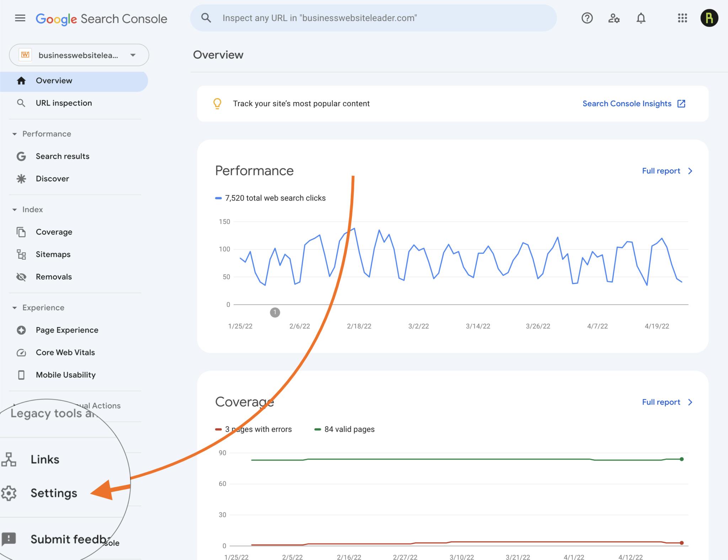Toggle the 84 valid pages legend

click(x=344, y=429)
